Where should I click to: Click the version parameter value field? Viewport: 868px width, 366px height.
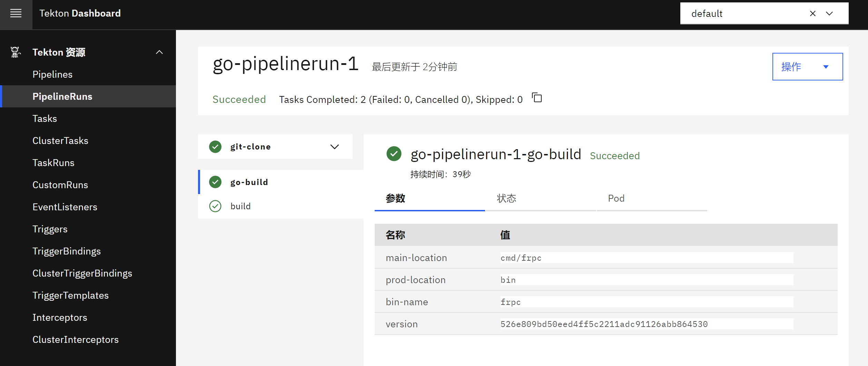[x=646, y=324]
